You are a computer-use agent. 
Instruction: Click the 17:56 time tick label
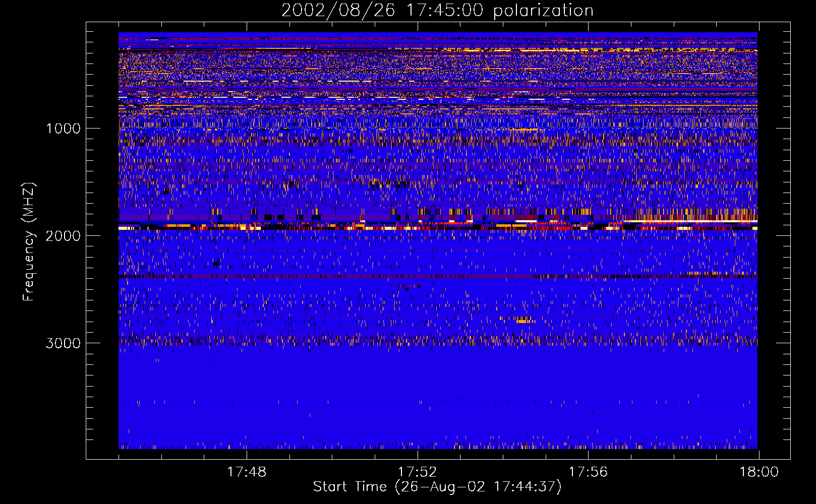(x=588, y=472)
